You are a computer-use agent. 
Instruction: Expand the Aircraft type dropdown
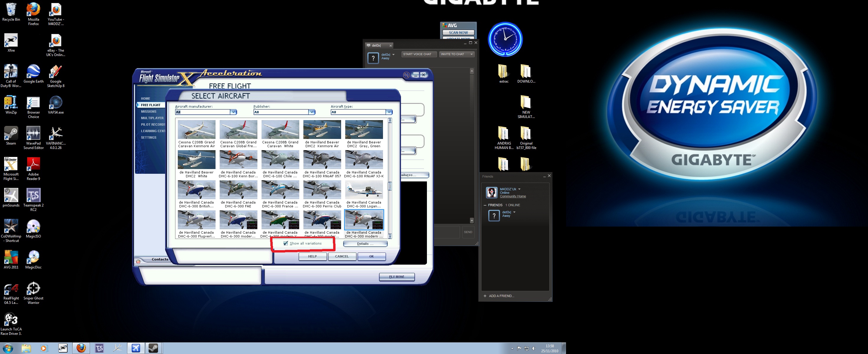tap(389, 112)
